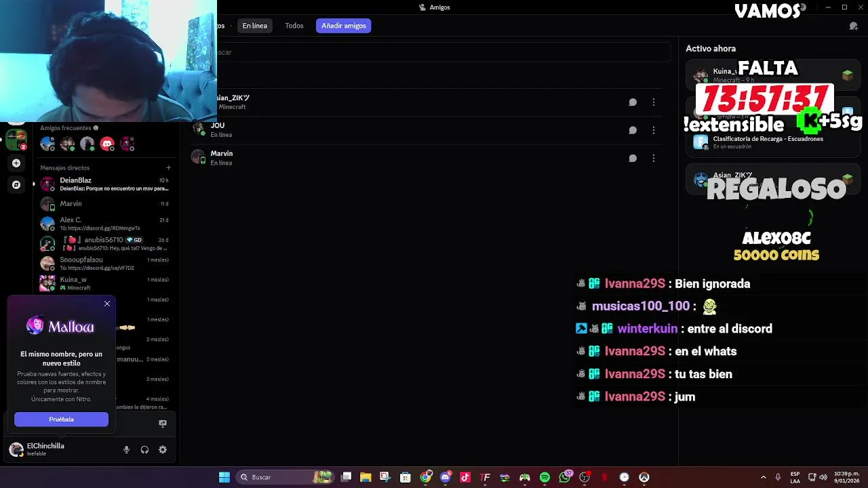This screenshot has width=868, height=488.
Task: Open Google Chrome from taskbar
Action: point(425,477)
